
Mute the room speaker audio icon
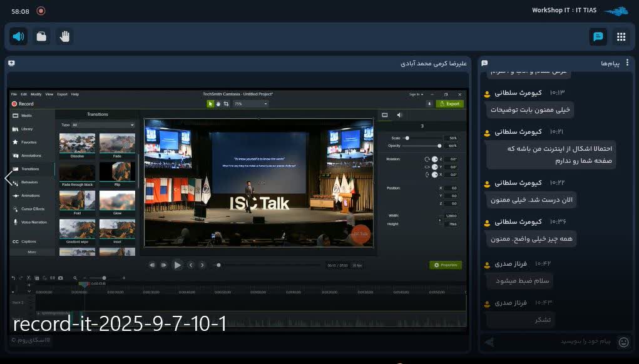point(18,37)
